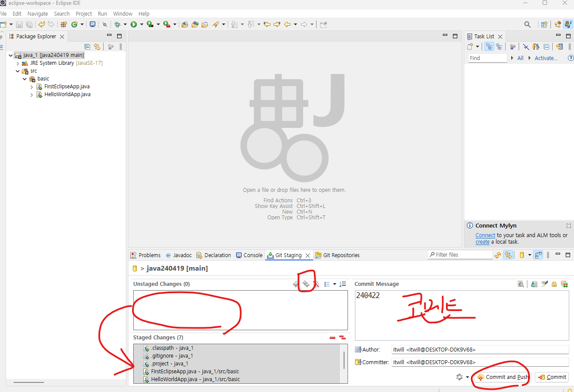Viewport: 574px width, 392px height.
Task: Click the Refresh icon in Git Staging
Action: 498,255
